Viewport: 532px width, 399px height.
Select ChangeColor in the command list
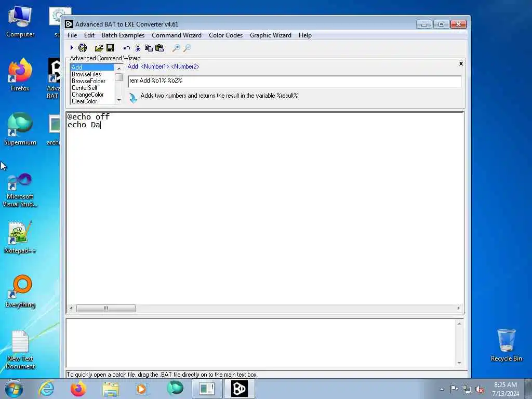pyautogui.click(x=92, y=95)
